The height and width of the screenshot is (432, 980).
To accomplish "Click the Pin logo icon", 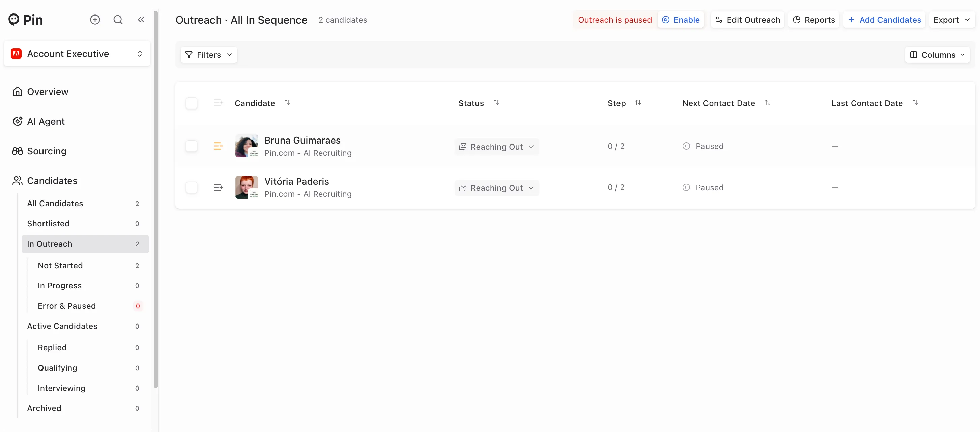I will point(14,20).
